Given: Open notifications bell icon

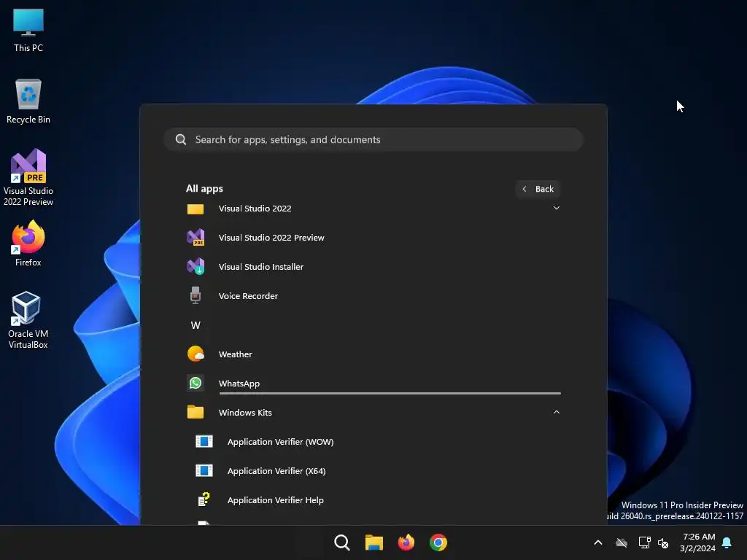Looking at the screenshot, I should pyautogui.click(x=727, y=542).
